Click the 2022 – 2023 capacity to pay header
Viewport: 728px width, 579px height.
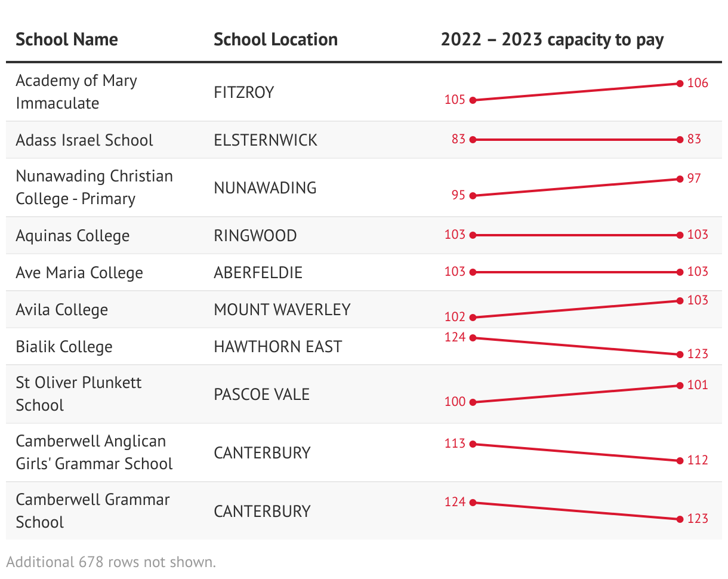[x=553, y=39]
